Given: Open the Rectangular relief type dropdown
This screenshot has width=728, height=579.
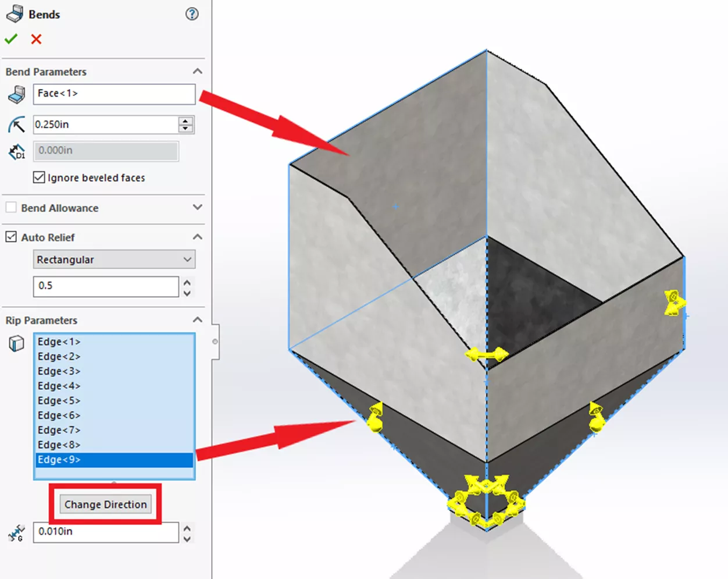Looking at the screenshot, I should (186, 259).
